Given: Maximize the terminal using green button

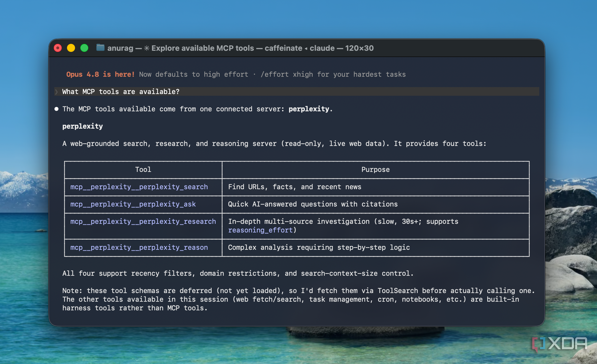Looking at the screenshot, I should click(x=84, y=48).
